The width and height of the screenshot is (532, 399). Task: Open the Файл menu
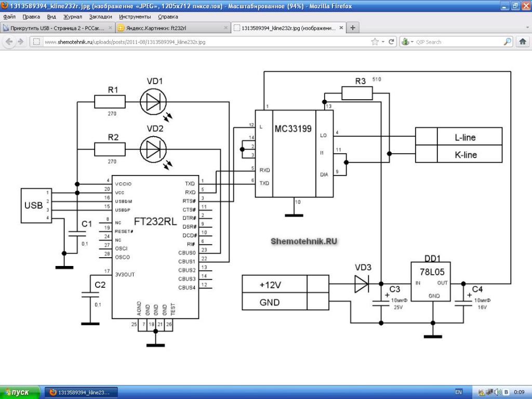pos(9,17)
